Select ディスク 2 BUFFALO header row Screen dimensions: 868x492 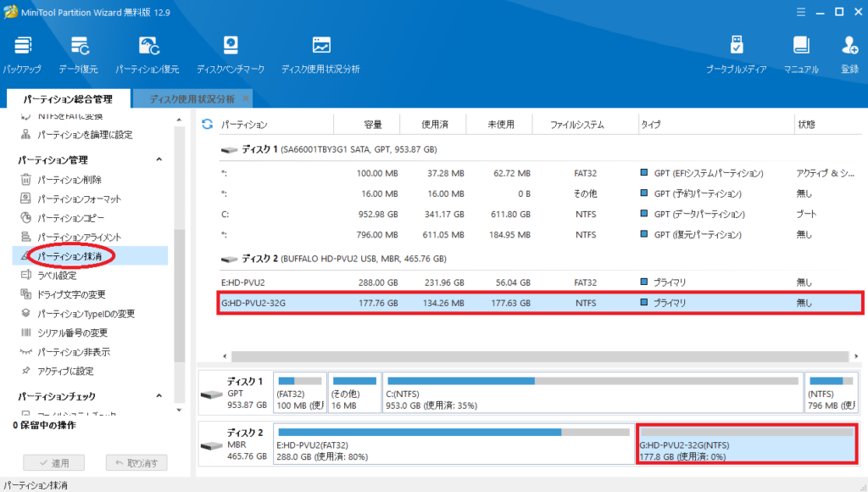[540, 259]
